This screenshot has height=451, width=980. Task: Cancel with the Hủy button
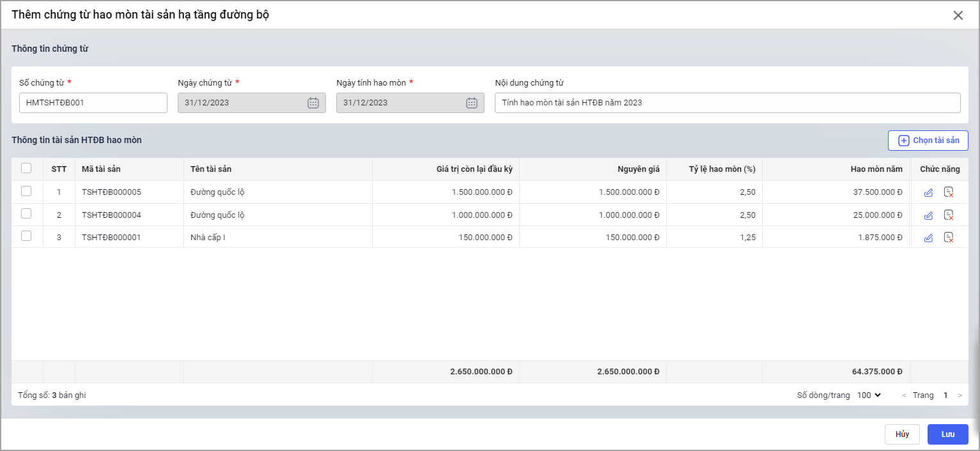[x=902, y=434]
